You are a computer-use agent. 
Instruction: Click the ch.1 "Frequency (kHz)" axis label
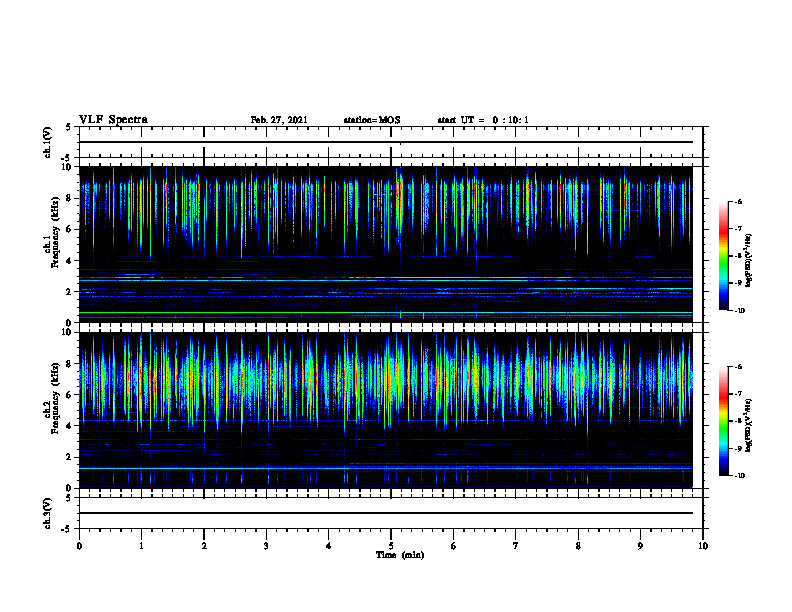point(55,232)
